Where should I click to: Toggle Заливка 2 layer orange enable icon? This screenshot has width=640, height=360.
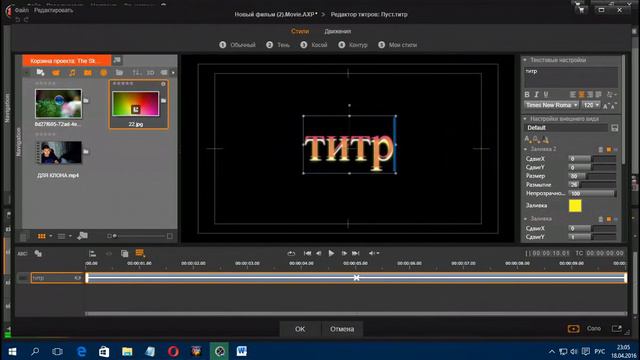609,150
